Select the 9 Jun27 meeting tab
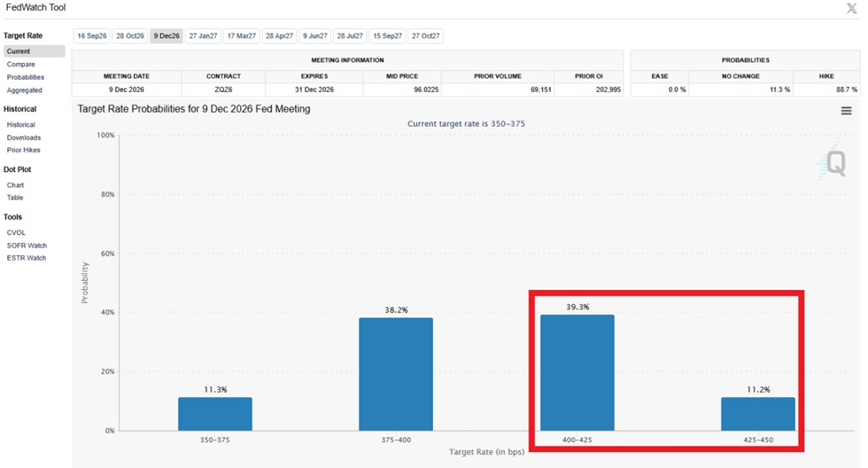 (x=315, y=36)
